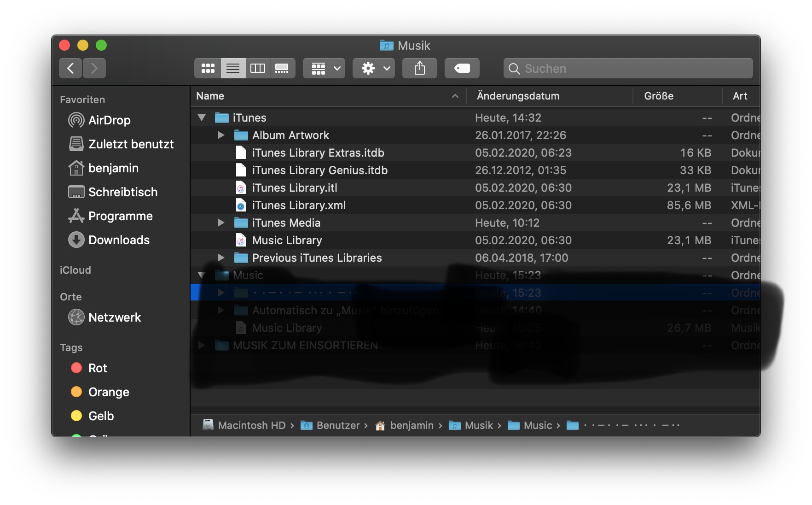Click benjamin in the path bar
Image resolution: width=812 pixels, height=505 pixels.
pyautogui.click(x=405, y=425)
